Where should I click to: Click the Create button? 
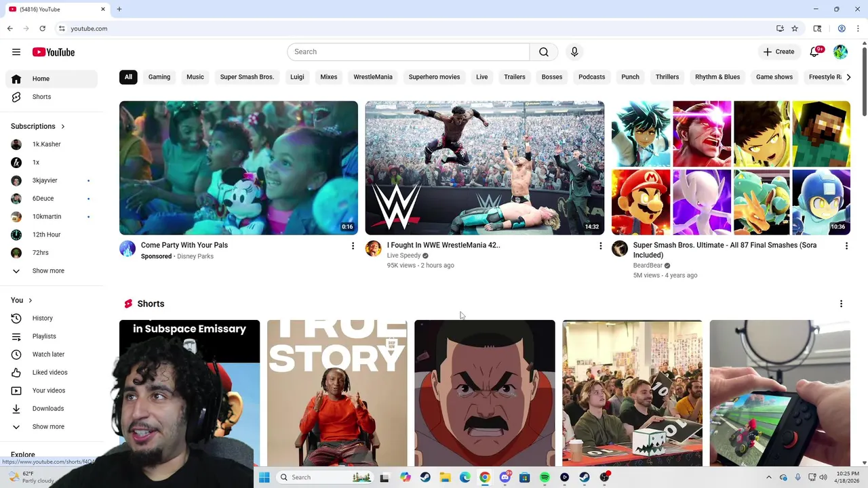pyautogui.click(x=778, y=52)
